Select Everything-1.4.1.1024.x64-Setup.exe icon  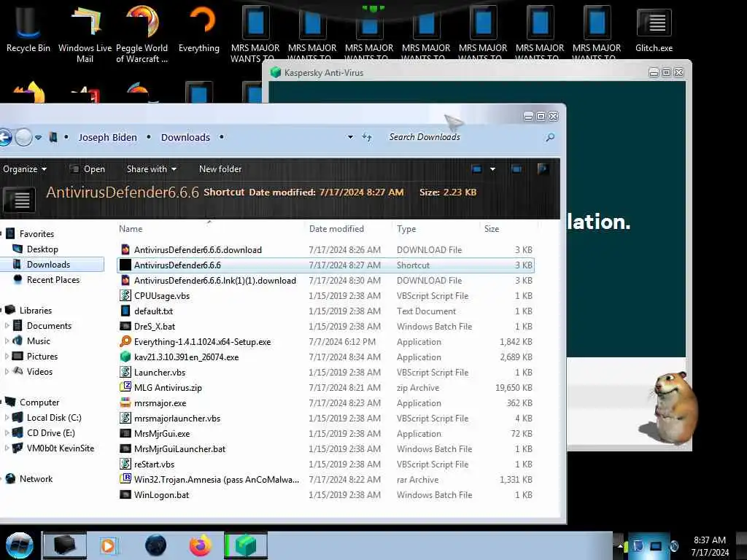(125, 341)
